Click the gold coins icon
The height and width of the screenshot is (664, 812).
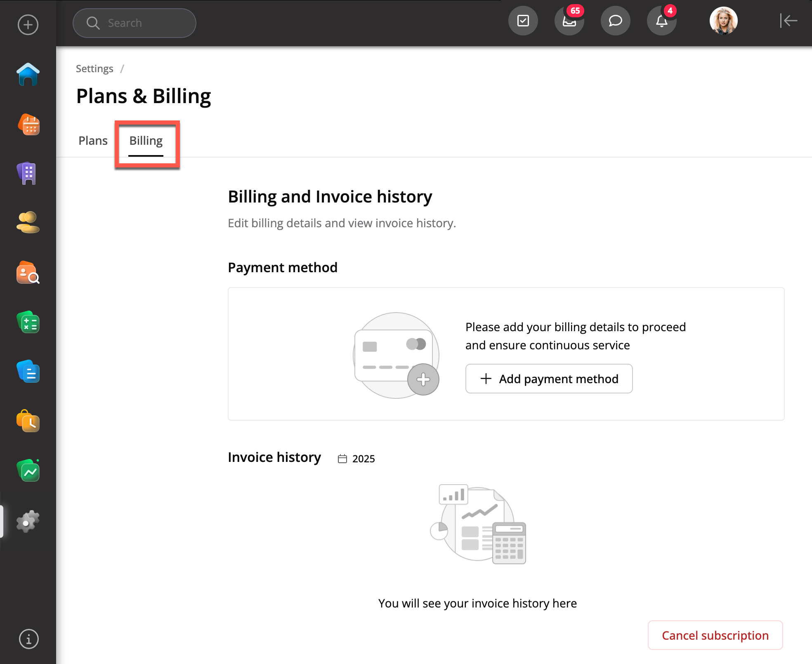28,223
